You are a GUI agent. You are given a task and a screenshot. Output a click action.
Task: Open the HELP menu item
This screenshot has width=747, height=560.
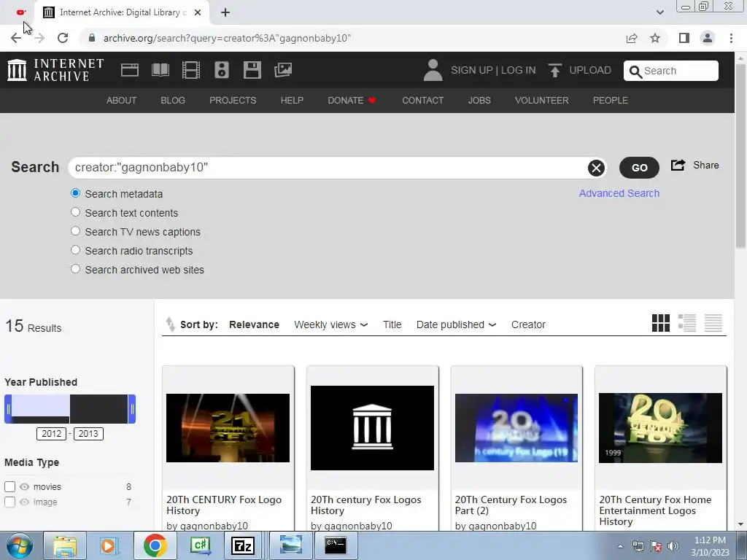(292, 101)
